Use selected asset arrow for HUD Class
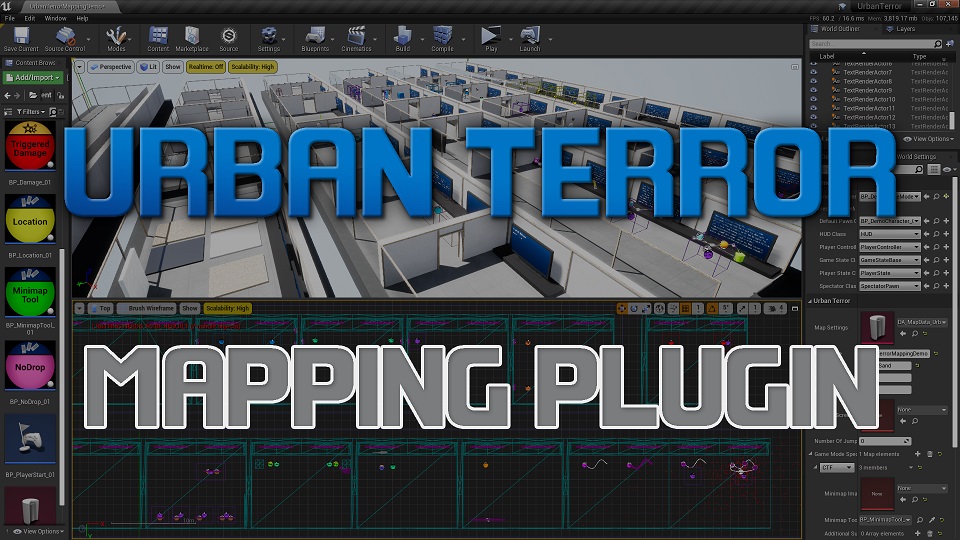 click(926, 234)
